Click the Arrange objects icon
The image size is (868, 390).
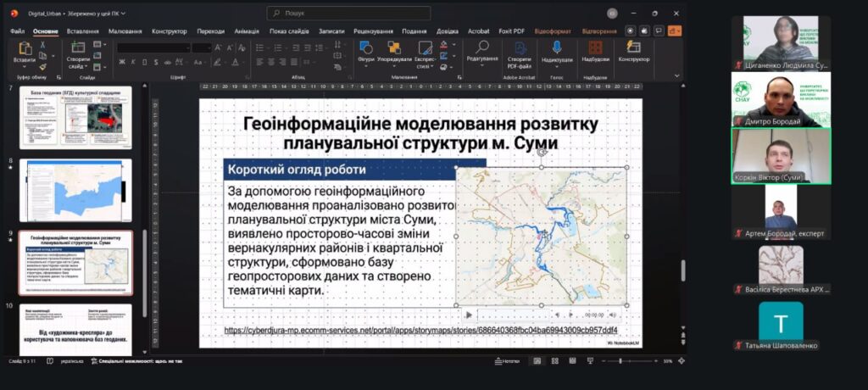(394, 50)
